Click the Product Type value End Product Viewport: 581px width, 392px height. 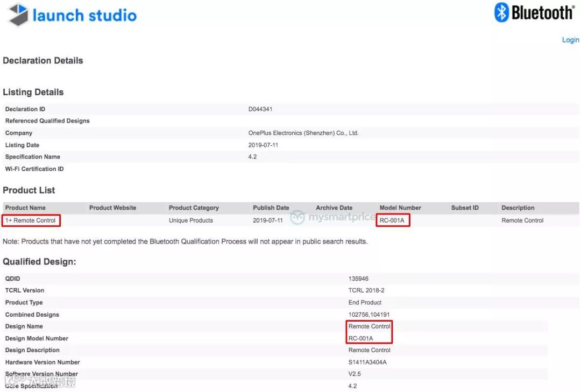pos(365,302)
